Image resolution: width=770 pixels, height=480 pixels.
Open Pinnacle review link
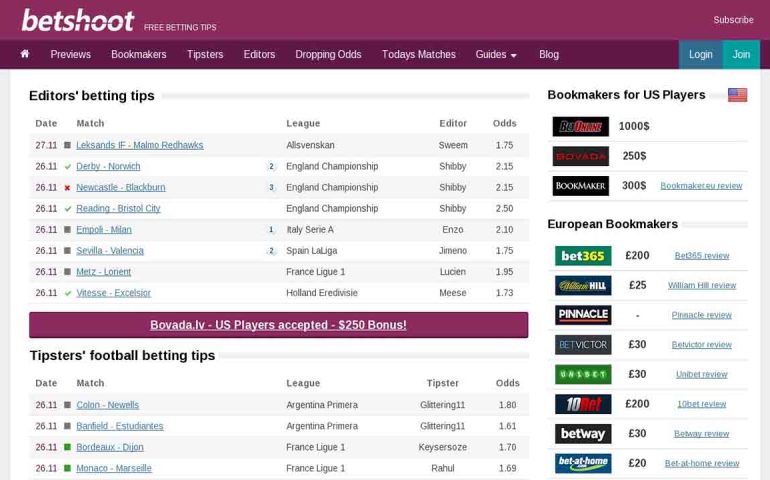[702, 315]
